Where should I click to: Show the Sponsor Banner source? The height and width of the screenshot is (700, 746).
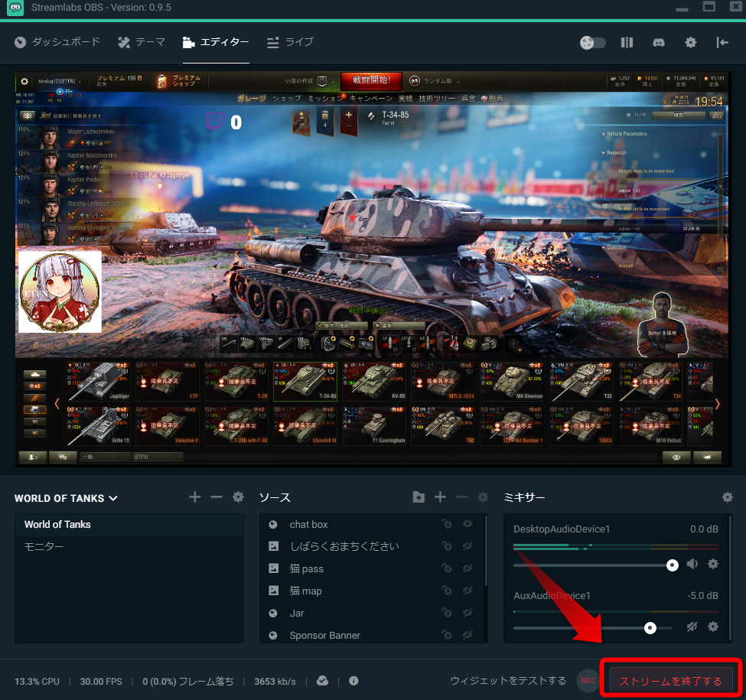467,634
